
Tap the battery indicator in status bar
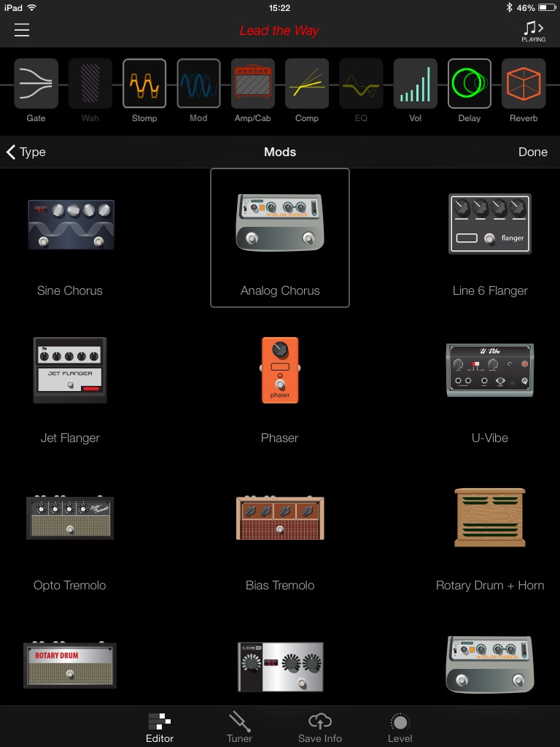click(x=547, y=7)
